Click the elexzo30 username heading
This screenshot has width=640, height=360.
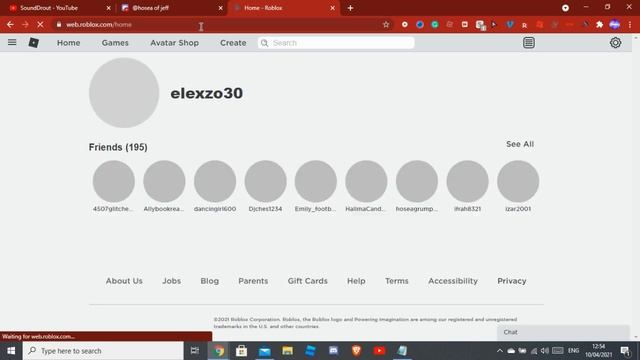coord(207,93)
